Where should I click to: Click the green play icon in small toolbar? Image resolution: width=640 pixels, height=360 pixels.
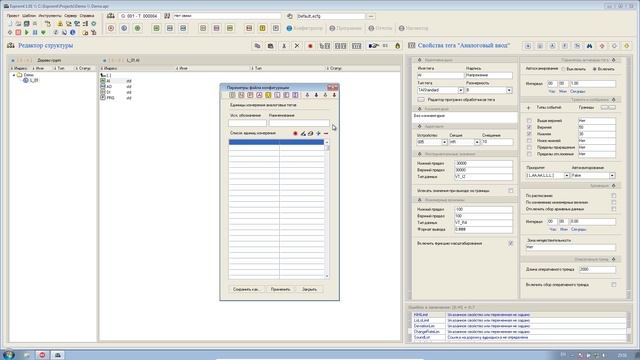tap(27, 32)
